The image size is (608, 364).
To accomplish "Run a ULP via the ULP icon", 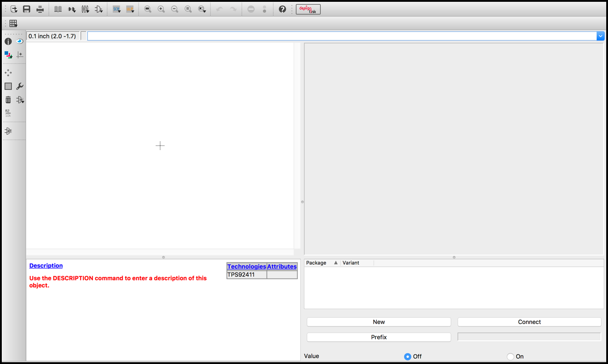I will point(130,9).
